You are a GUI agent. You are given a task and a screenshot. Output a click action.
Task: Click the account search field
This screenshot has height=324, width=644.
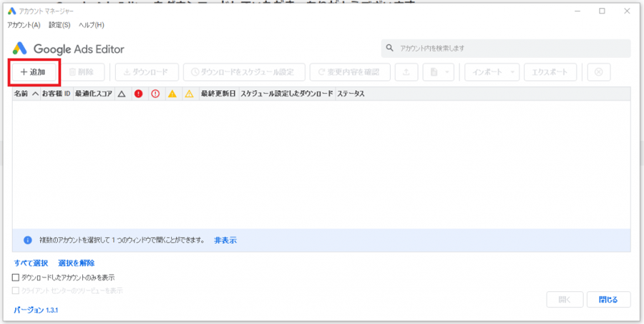point(506,49)
